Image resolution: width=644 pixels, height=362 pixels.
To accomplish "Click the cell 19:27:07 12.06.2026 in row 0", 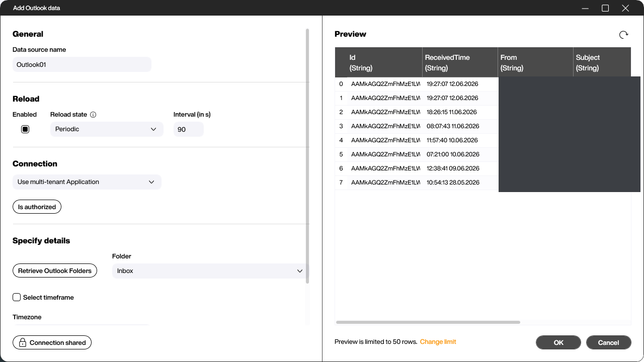I will point(460,84).
